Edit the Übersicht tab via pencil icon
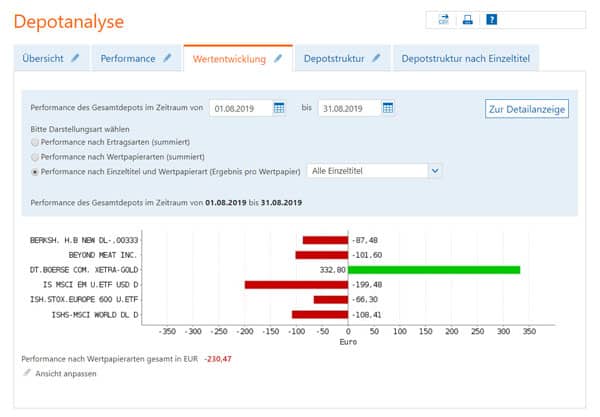Screen dimensions: 600x417 click(x=76, y=58)
